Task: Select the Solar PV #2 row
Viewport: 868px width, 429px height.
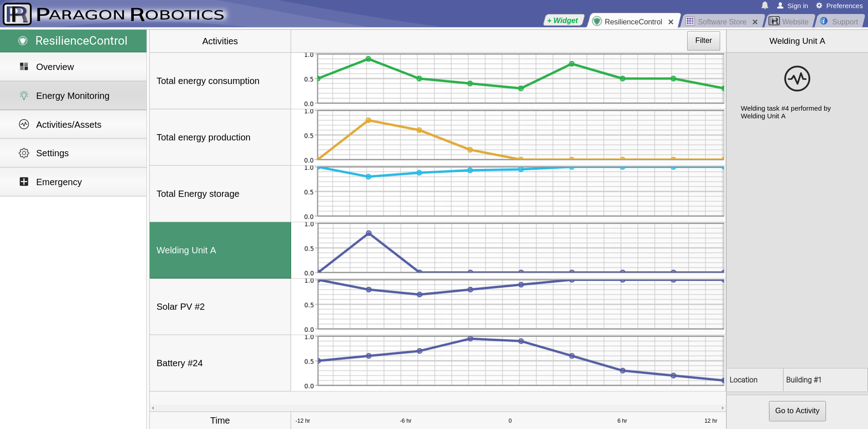Action: (220, 307)
